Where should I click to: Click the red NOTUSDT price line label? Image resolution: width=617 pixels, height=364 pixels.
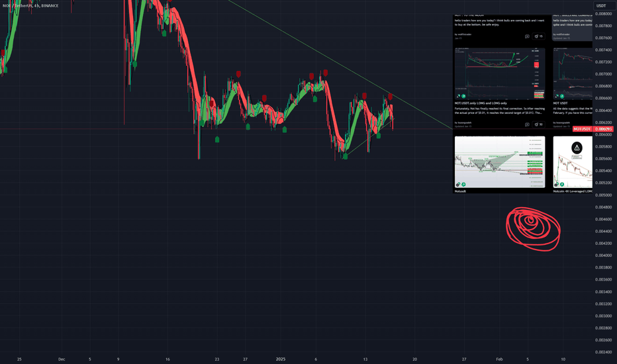pyautogui.click(x=583, y=129)
